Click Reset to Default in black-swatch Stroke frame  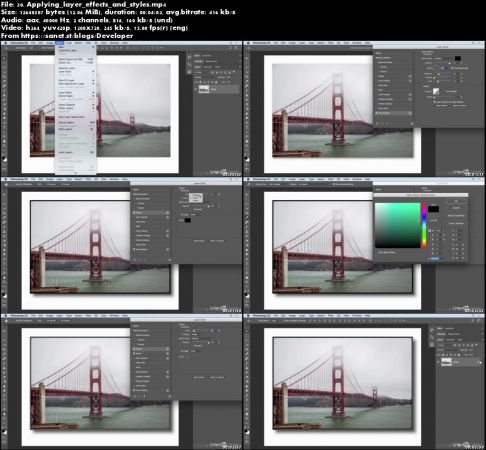[217, 241]
